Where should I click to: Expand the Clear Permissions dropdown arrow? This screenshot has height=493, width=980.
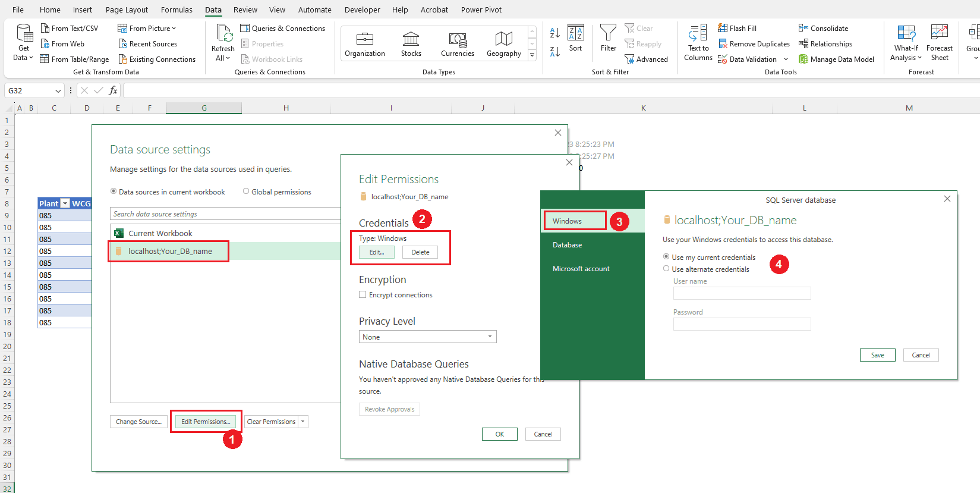303,422
